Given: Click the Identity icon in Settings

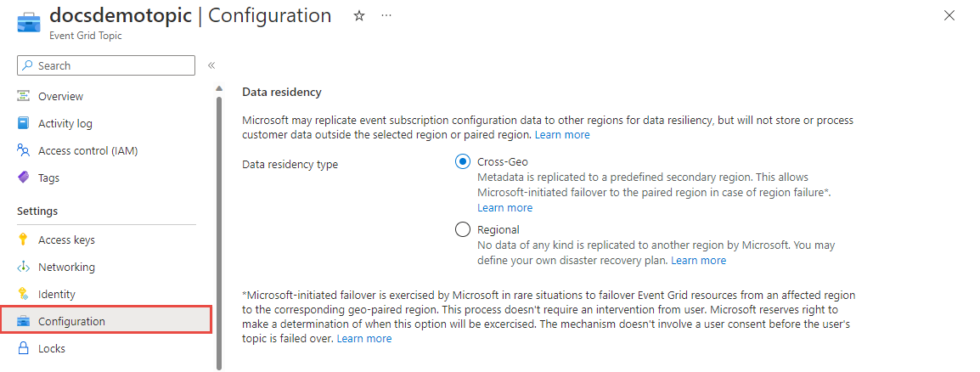Looking at the screenshot, I should (23, 294).
